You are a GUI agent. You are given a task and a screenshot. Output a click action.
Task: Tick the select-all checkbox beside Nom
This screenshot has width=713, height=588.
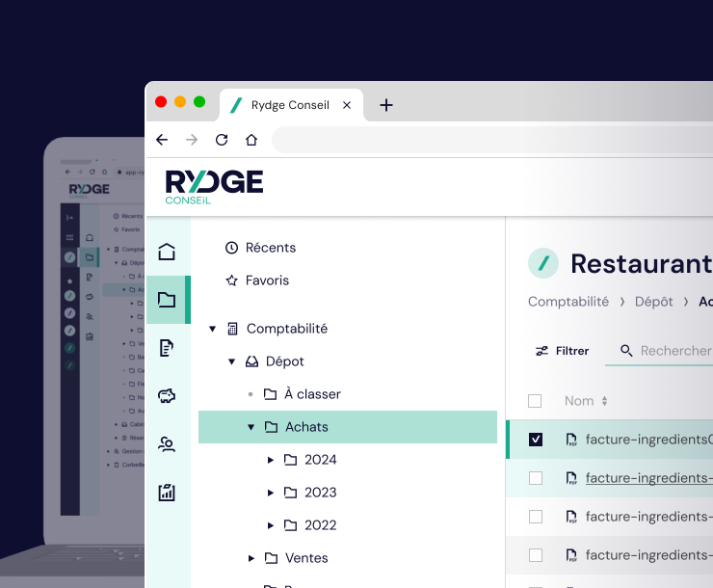pos(535,401)
